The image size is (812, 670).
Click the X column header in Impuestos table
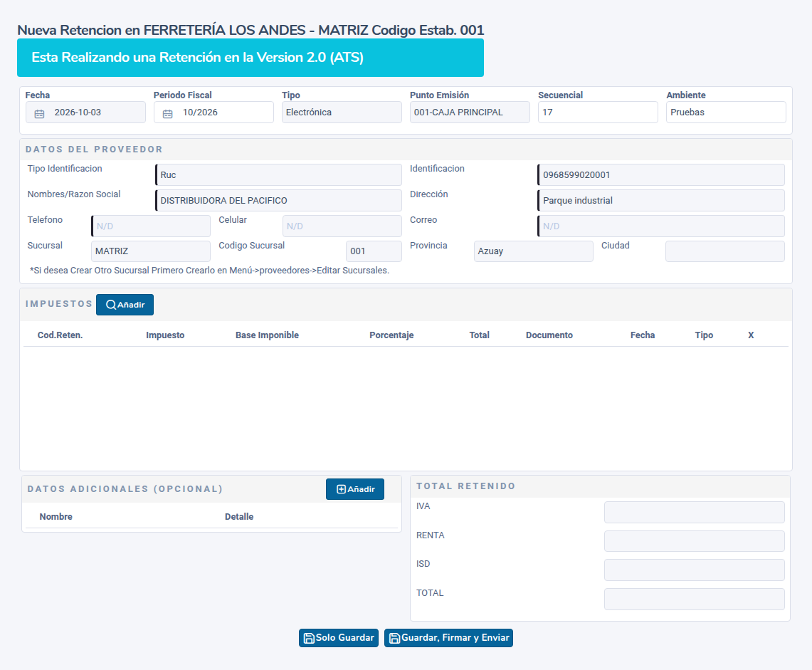click(x=751, y=335)
